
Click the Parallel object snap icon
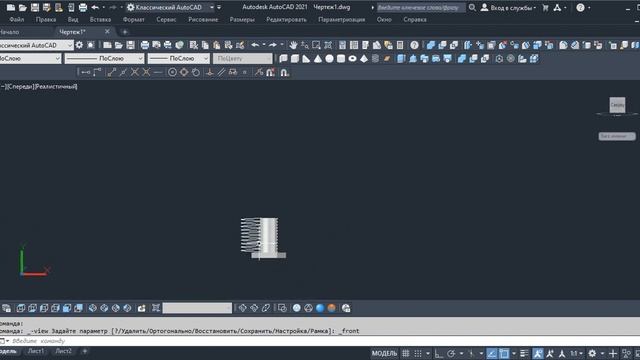pos(221,73)
